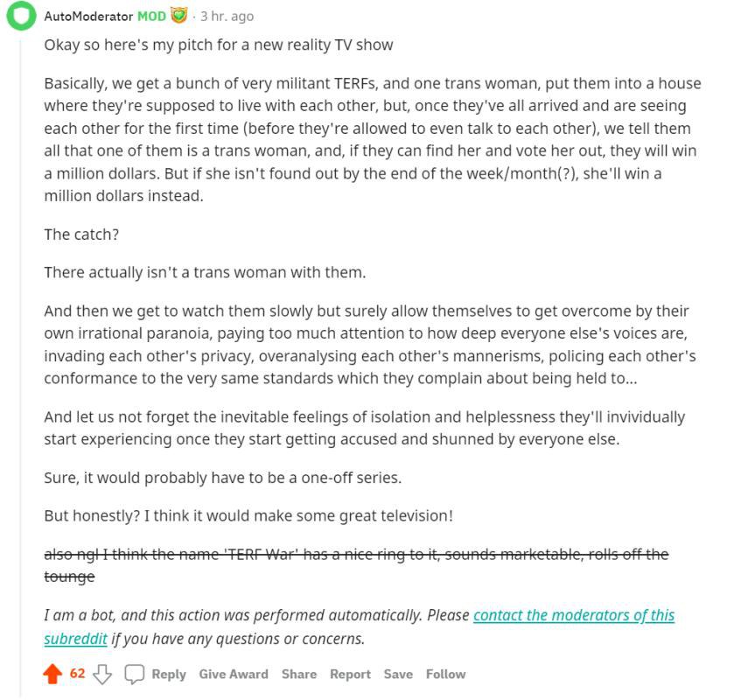Save this comment

(398, 674)
